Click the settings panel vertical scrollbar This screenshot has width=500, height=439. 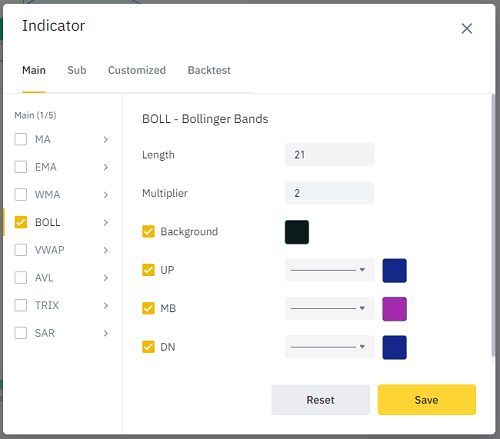[x=493, y=225]
